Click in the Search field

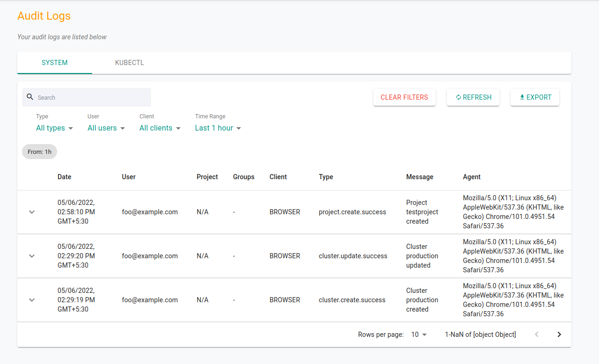click(x=87, y=97)
